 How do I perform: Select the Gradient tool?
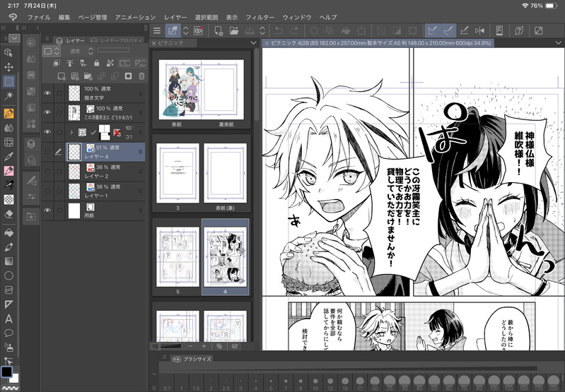[x=8, y=262]
